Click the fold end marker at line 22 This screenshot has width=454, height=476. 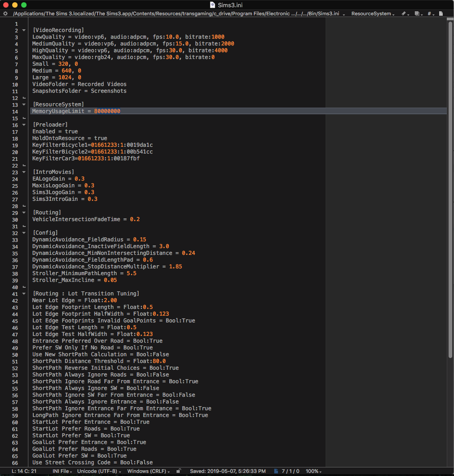(24, 165)
